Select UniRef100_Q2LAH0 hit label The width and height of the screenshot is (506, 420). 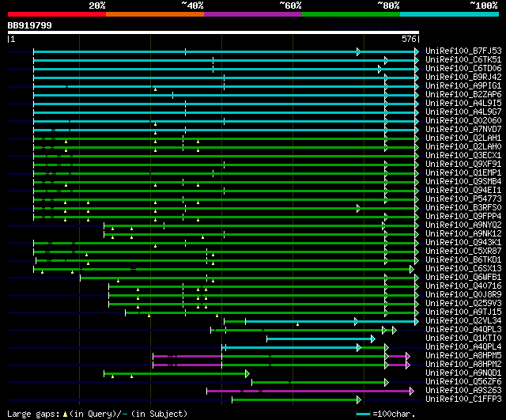click(x=463, y=146)
